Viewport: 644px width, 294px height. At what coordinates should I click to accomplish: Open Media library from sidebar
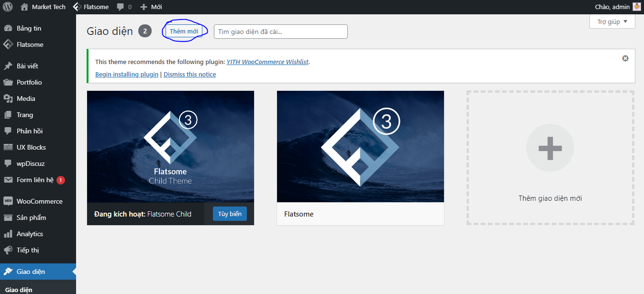(x=26, y=98)
